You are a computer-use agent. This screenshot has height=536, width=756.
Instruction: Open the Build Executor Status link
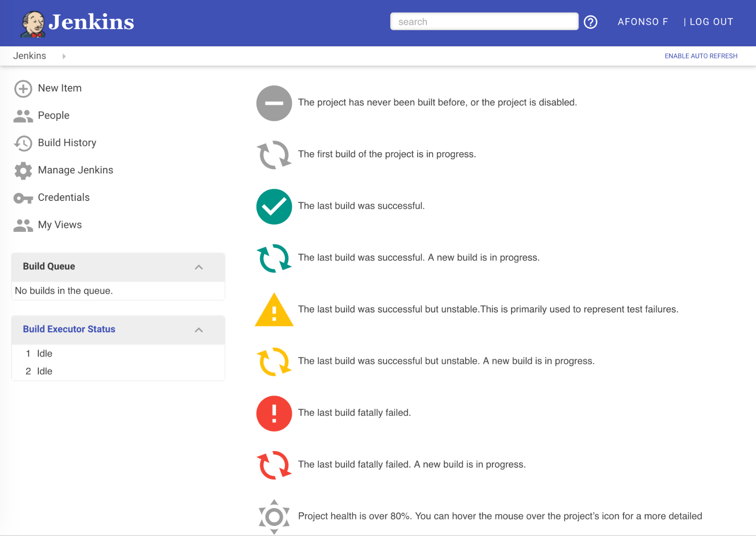69,329
